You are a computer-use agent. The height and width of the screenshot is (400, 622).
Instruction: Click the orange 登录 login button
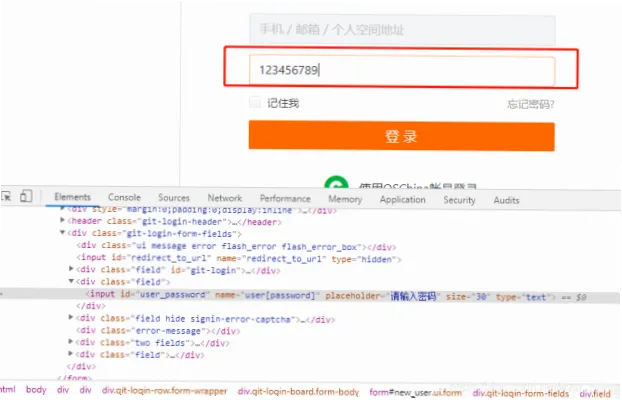tap(401, 136)
